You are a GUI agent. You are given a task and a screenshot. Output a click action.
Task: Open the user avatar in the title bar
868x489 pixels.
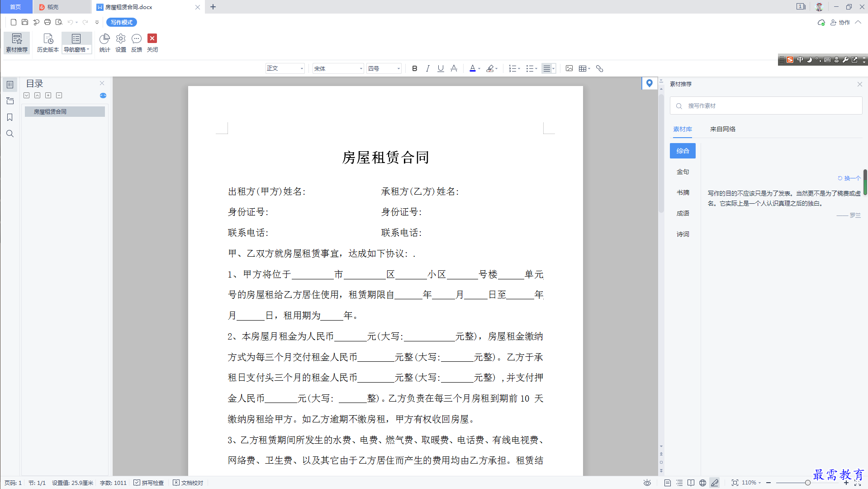[x=819, y=7]
